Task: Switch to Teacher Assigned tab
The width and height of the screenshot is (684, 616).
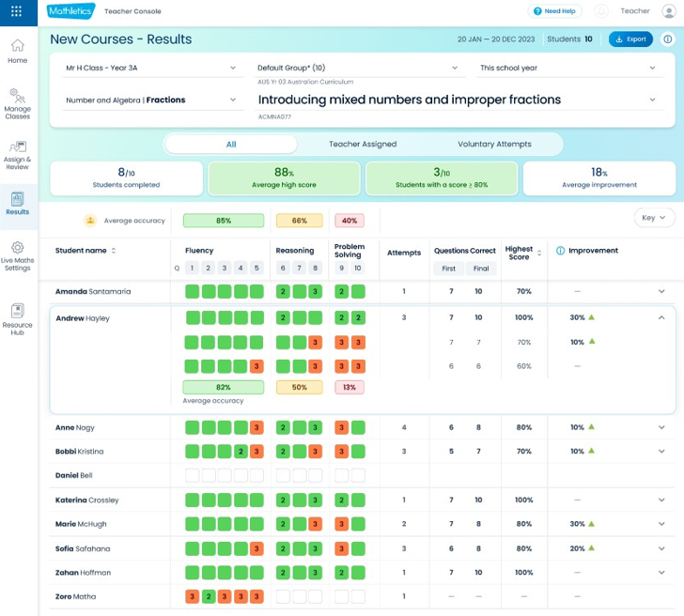Action: pyautogui.click(x=363, y=145)
